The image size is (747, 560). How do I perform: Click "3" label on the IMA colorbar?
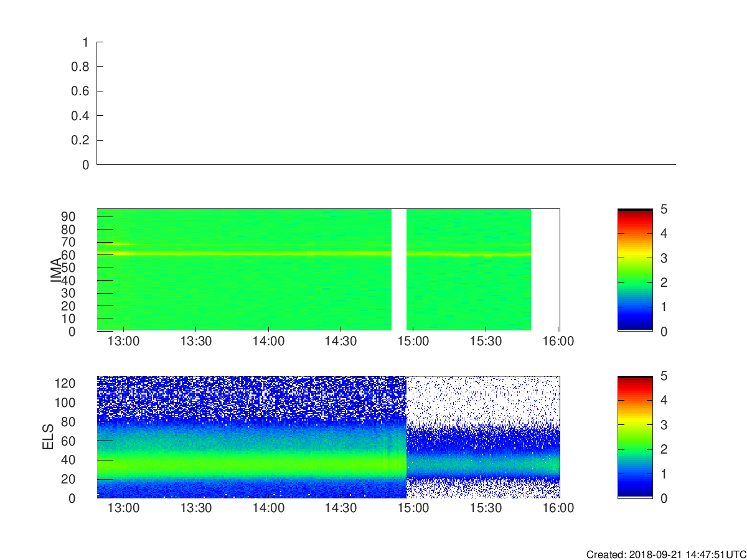[x=663, y=258]
